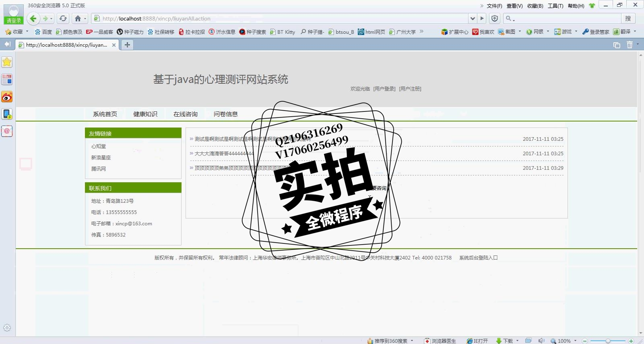Click the [用户登录] link
Viewport: 644px width, 344px height.
(384, 89)
